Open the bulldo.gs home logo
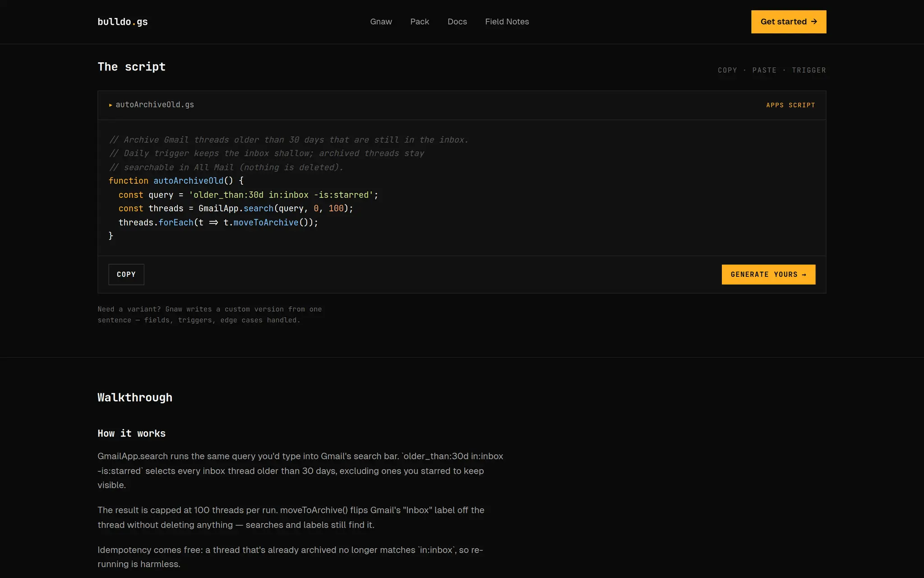 tap(122, 22)
